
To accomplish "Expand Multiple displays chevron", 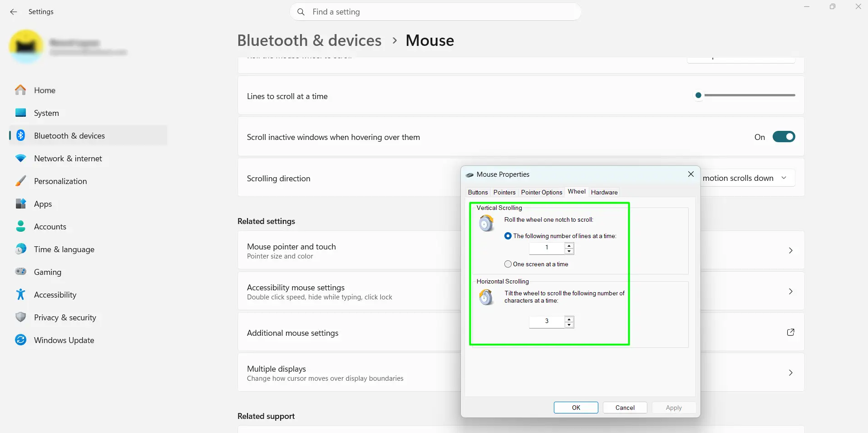I will click(x=790, y=373).
